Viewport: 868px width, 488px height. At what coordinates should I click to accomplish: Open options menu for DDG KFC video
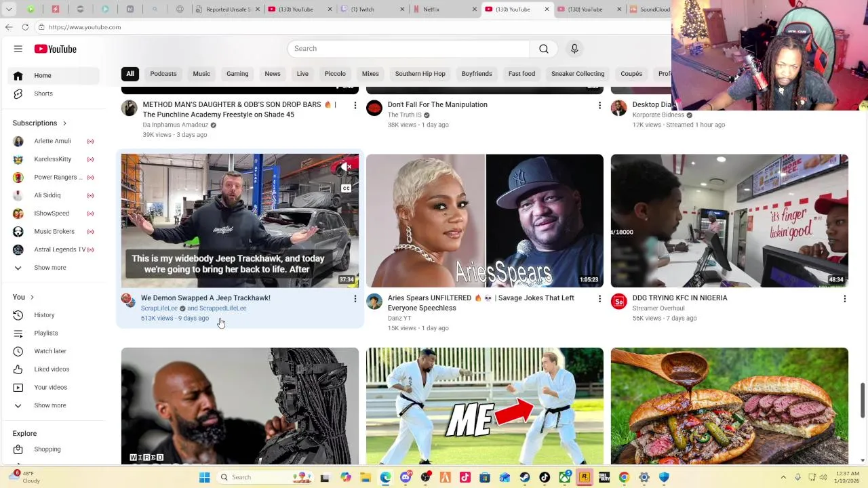tap(844, 298)
